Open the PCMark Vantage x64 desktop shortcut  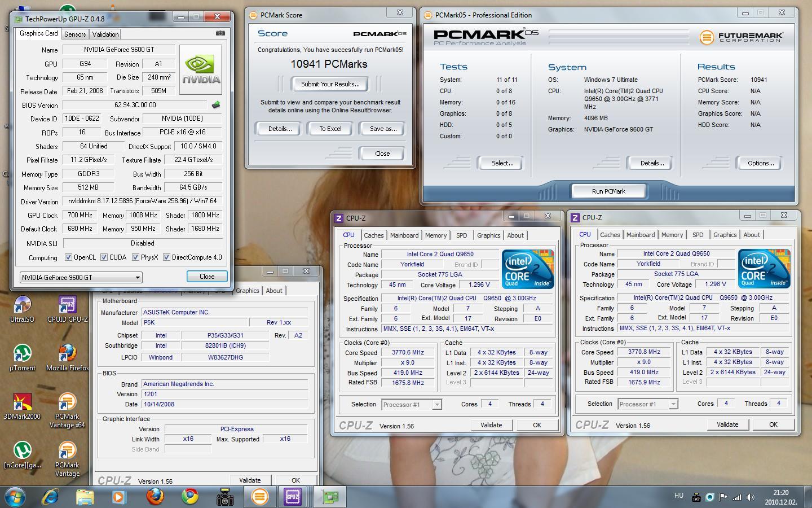pos(67,410)
